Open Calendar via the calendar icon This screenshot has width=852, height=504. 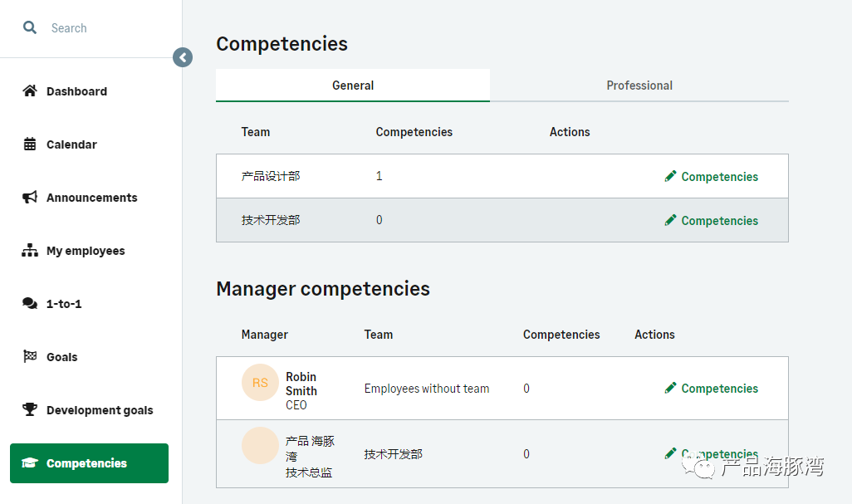(30, 144)
